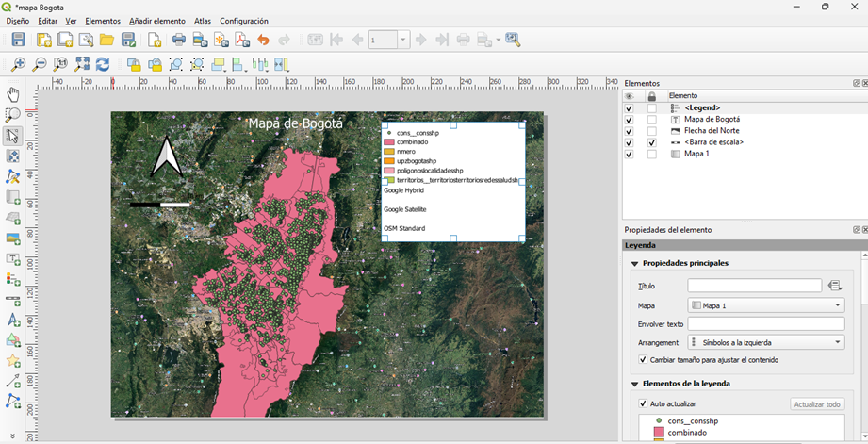
Task: Add a scale bar item
Action: pyautogui.click(x=12, y=300)
